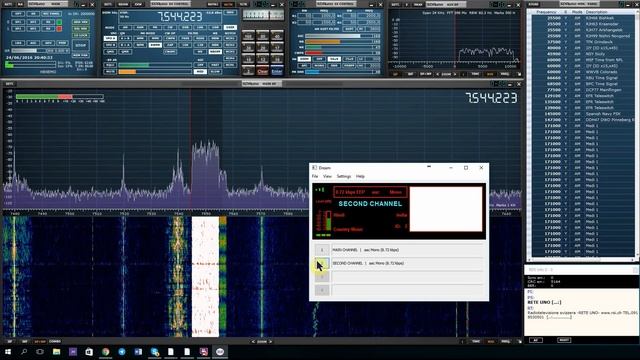640x360 pixels.
Task: Click the red square indicator in Main panel
Action: pyautogui.click(x=59, y=29)
